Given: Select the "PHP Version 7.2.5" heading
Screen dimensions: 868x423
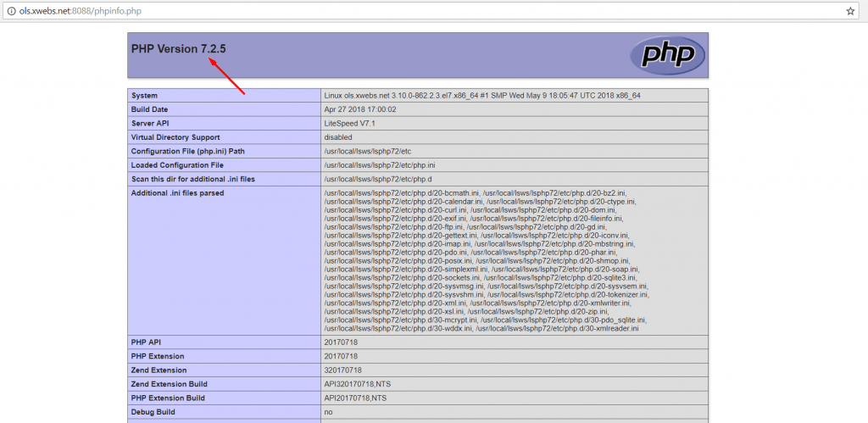Looking at the screenshot, I should tap(178, 48).
